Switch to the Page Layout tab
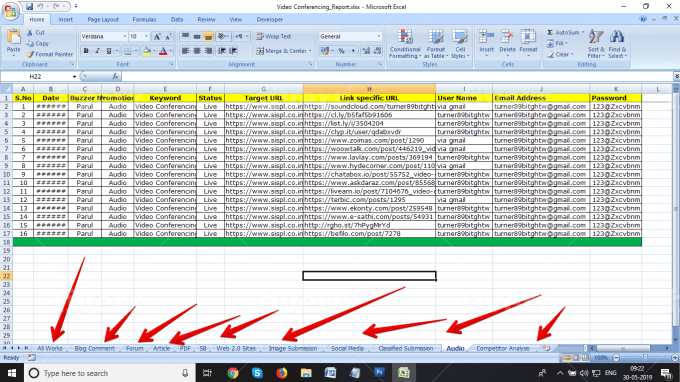The height and width of the screenshot is (382, 680). pos(103,20)
